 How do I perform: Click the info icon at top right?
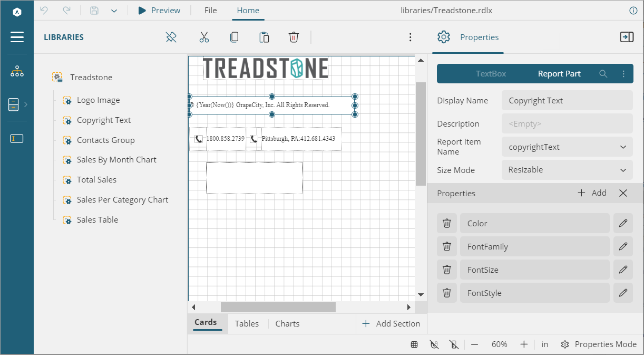coord(633,11)
